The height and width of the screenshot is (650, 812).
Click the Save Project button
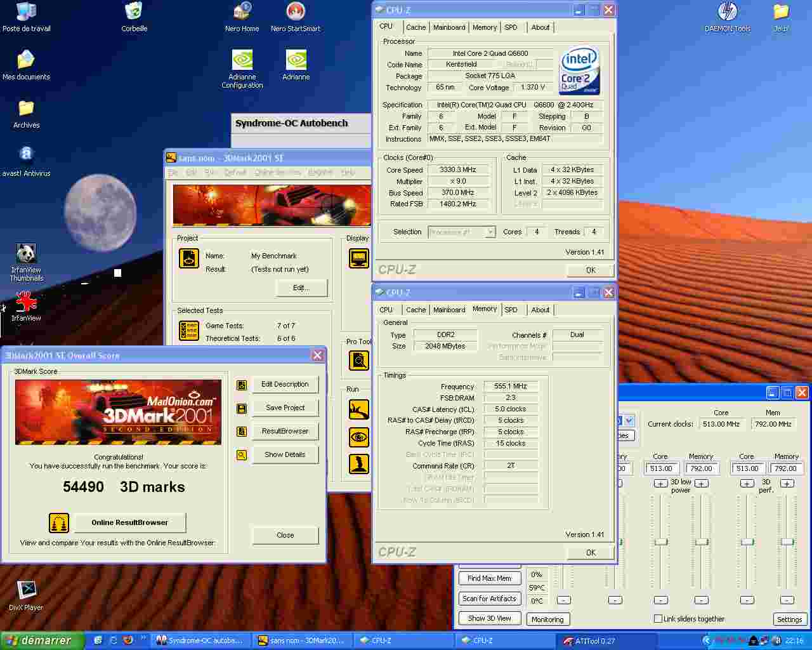tap(285, 408)
